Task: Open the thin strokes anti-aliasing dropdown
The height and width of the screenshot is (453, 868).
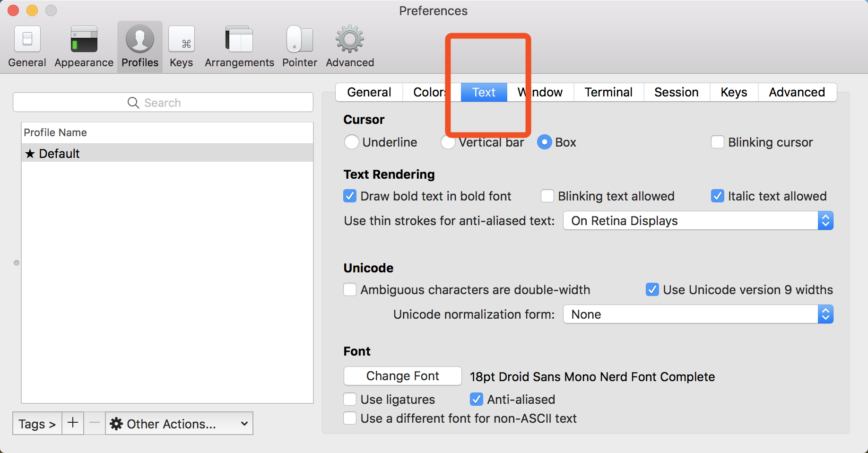Action: coord(825,220)
